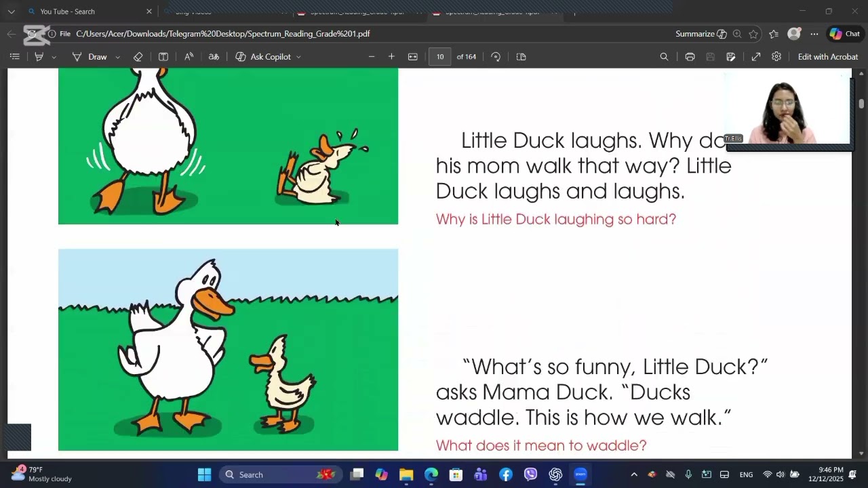Open File Explorer from taskbar

pyautogui.click(x=406, y=474)
